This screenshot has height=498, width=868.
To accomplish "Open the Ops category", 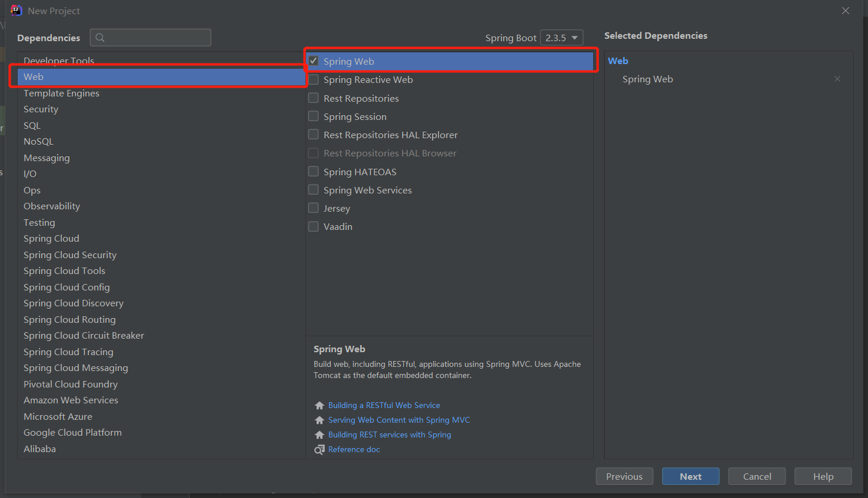I will [x=161, y=190].
